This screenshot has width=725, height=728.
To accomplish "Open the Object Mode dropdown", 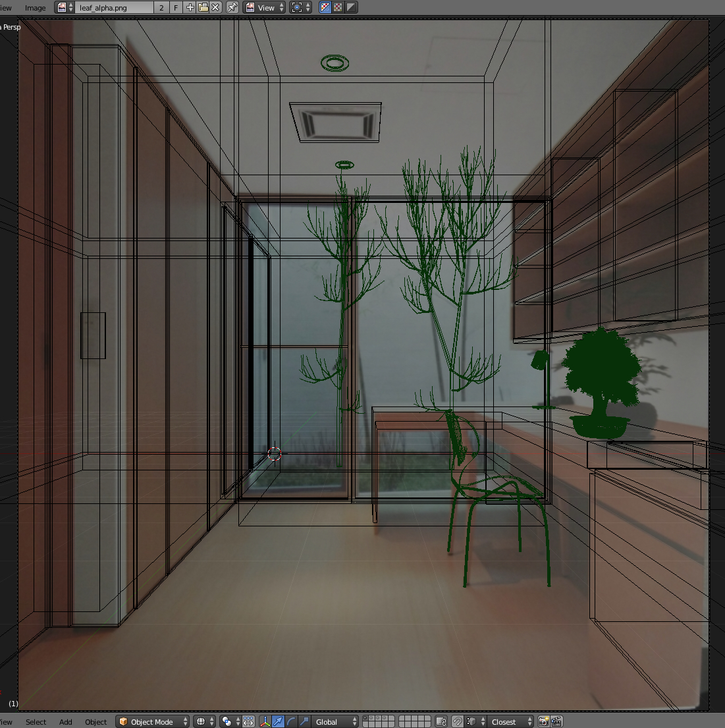I will (152, 721).
